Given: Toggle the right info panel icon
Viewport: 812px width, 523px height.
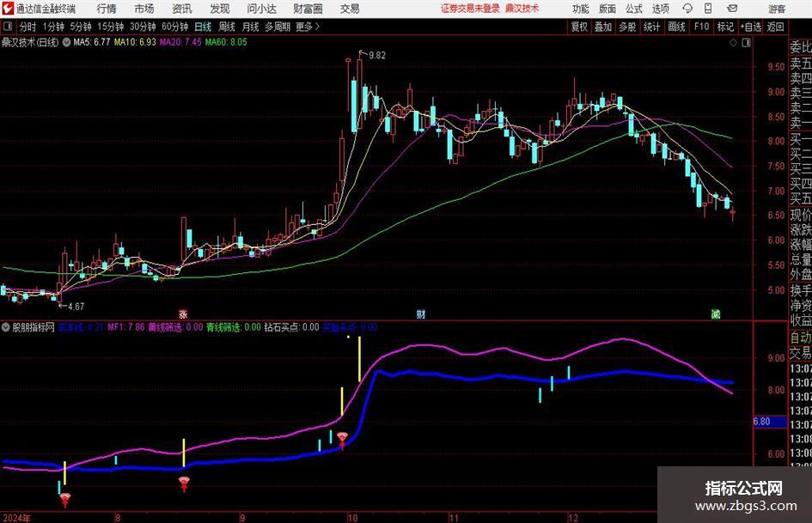Looking at the screenshot, I should tap(746, 43).
